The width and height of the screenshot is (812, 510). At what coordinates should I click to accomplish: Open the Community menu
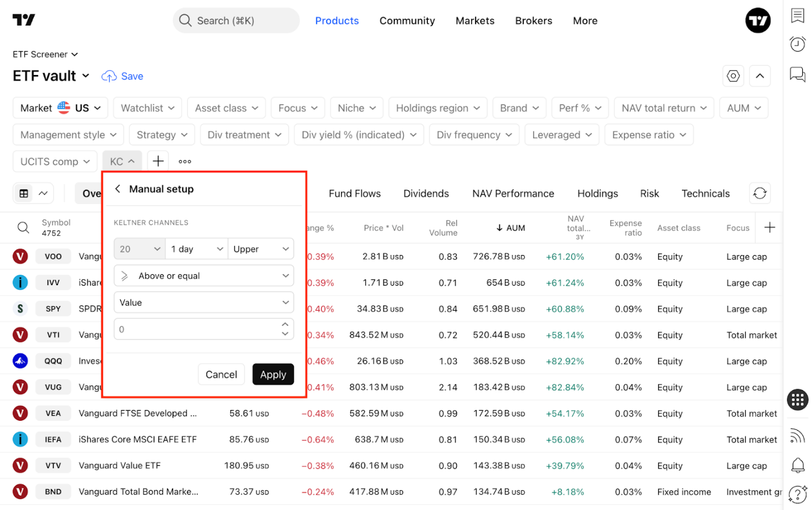(x=407, y=20)
